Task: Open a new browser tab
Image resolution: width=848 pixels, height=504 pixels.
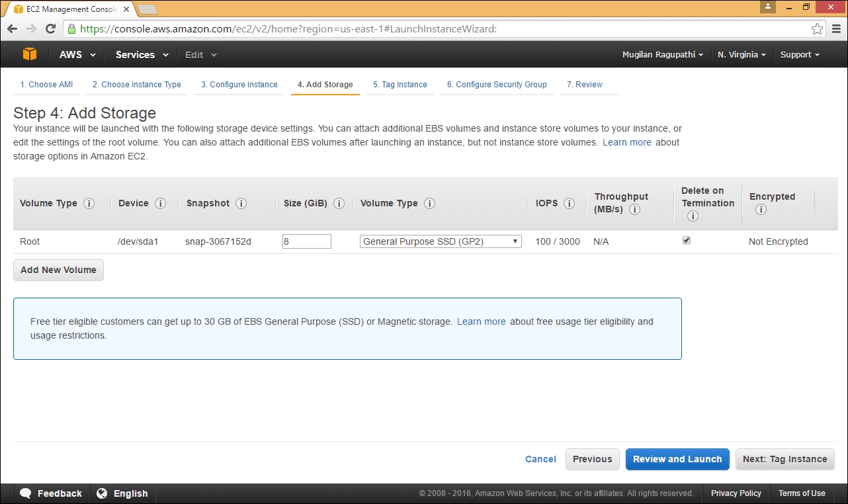Action: click(x=148, y=9)
